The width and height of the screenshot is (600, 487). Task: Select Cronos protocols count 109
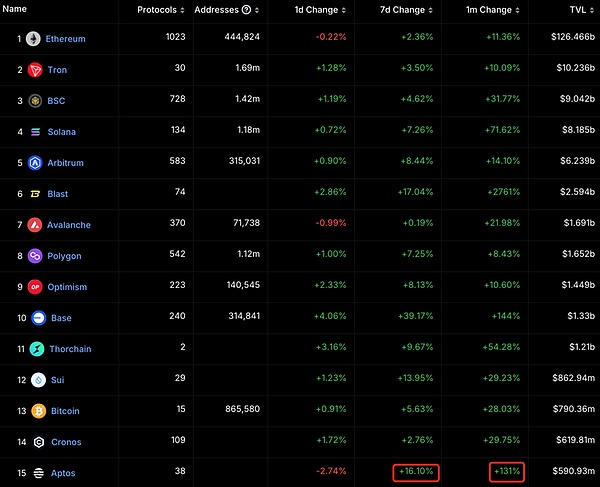pos(178,440)
